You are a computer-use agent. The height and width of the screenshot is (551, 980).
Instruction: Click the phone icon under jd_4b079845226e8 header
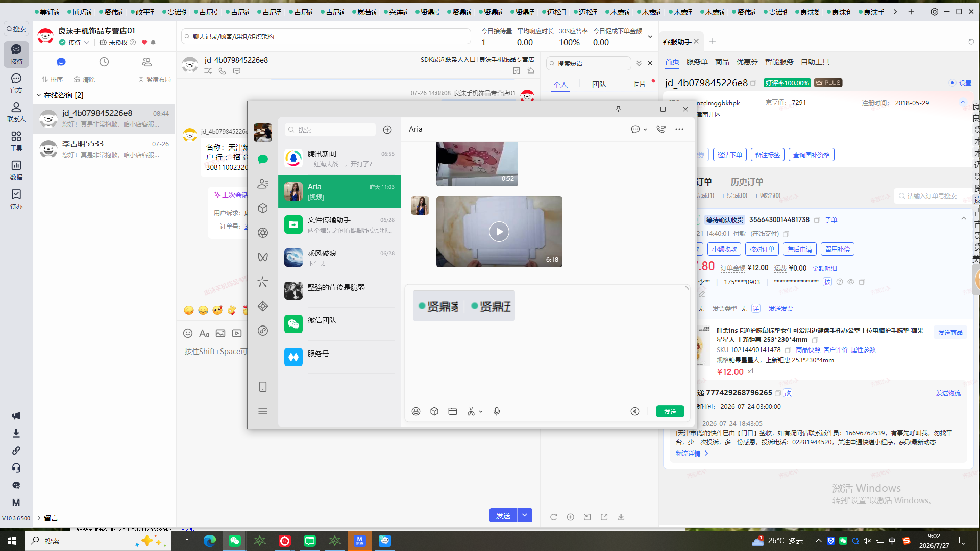223,71
